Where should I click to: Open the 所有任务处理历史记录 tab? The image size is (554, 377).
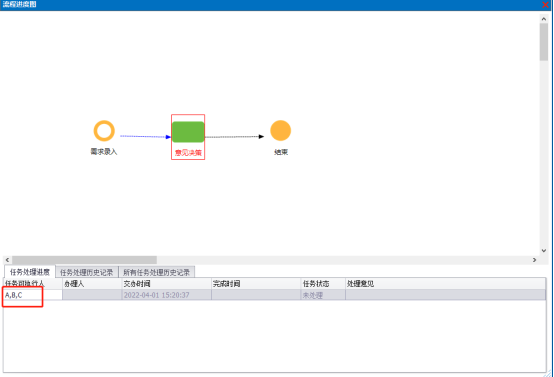point(157,272)
